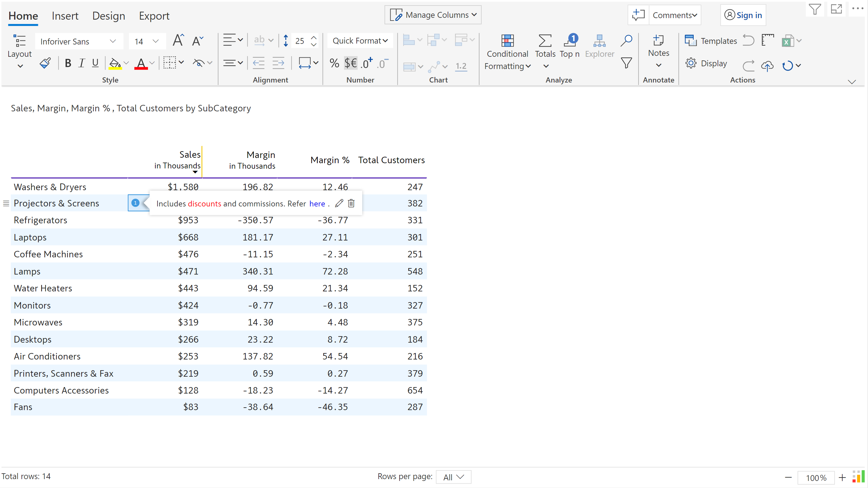Click the search magnifier icon
Image resolution: width=868 pixels, height=488 pixels.
point(626,40)
